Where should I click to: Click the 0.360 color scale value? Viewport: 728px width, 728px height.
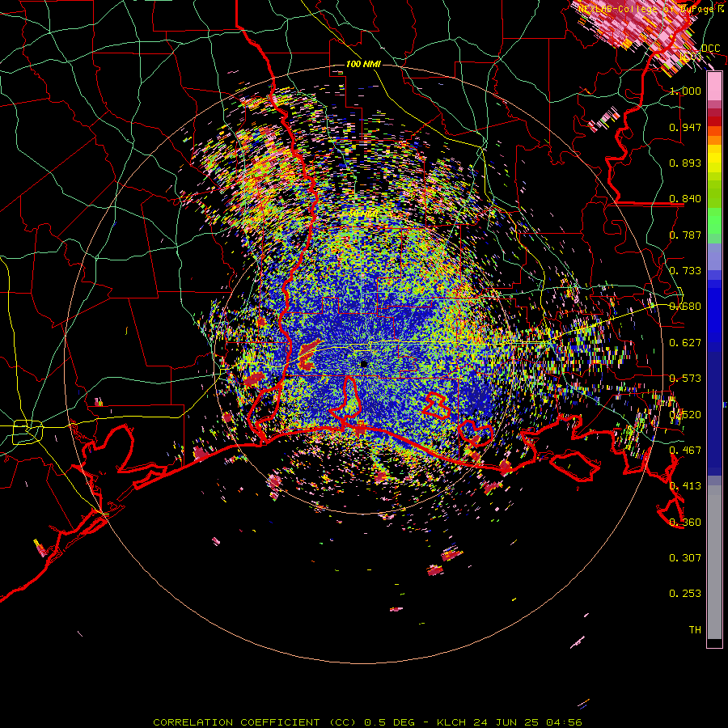[x=685, y=523]
